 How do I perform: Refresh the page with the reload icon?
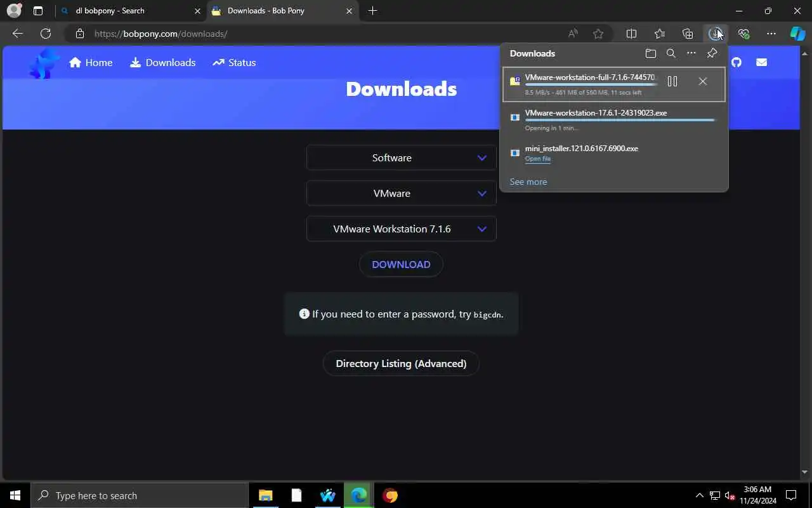(x=46, y=34)
